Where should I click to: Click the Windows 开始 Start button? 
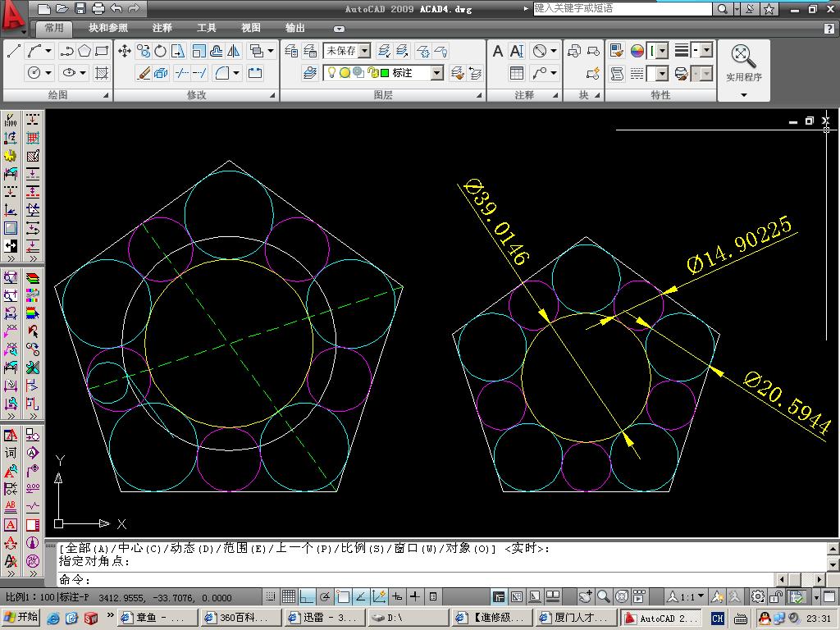click(x=22, y=618)
